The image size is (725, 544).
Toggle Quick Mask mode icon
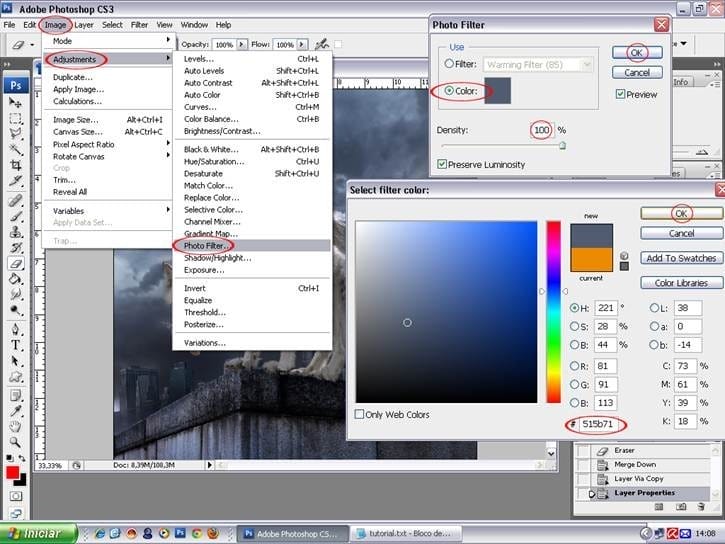point(16,496)
